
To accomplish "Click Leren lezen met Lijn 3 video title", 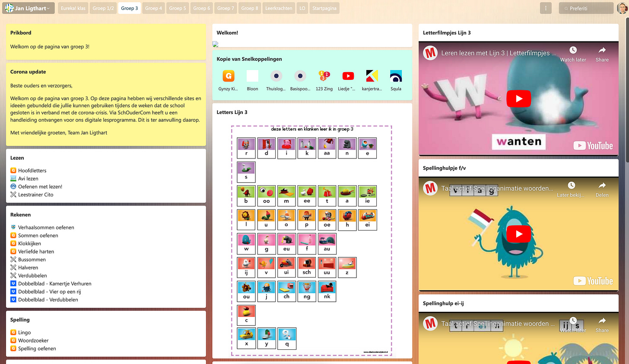I will [x=498, y=53].
